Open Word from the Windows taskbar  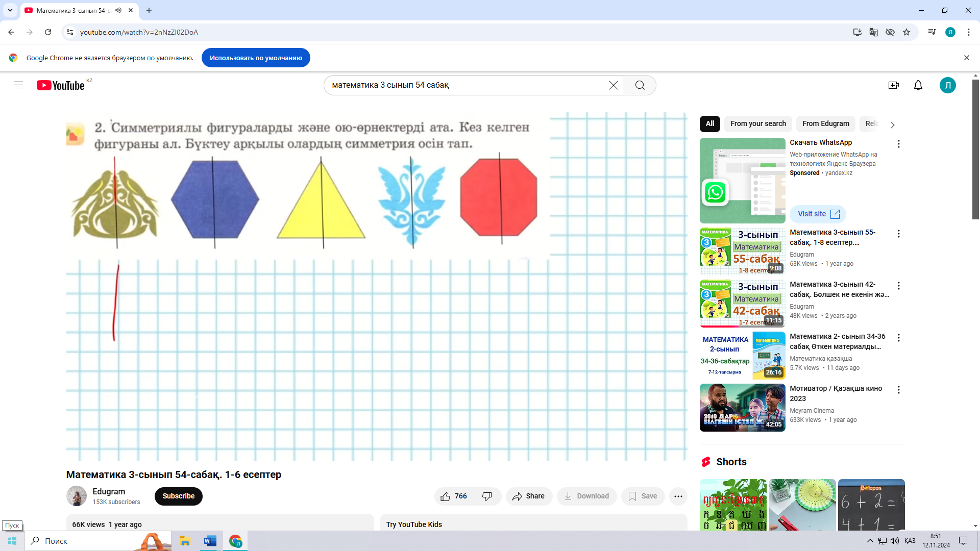pyautogui.click(x=210, y=541)
